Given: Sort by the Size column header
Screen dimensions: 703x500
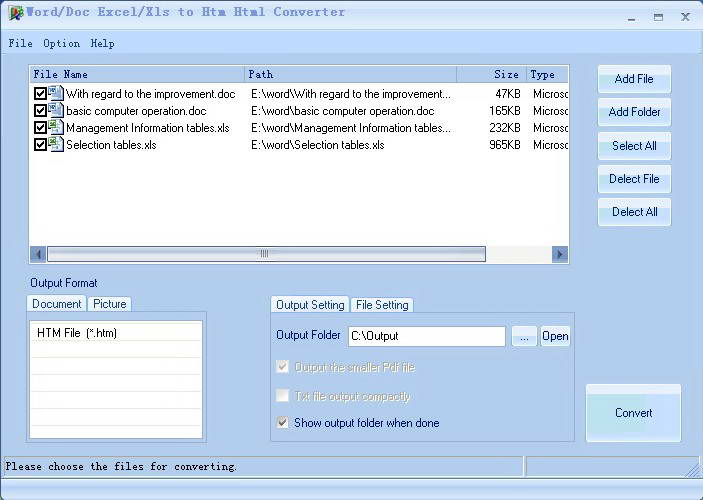Looking at the screenshot, I should coord(491,74).
